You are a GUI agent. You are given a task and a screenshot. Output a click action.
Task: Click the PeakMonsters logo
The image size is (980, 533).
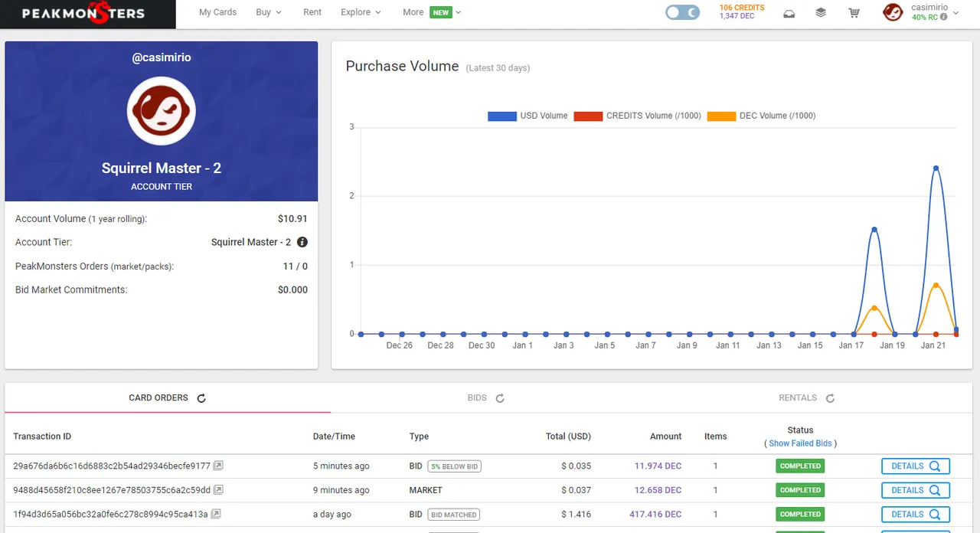[83, 13]
